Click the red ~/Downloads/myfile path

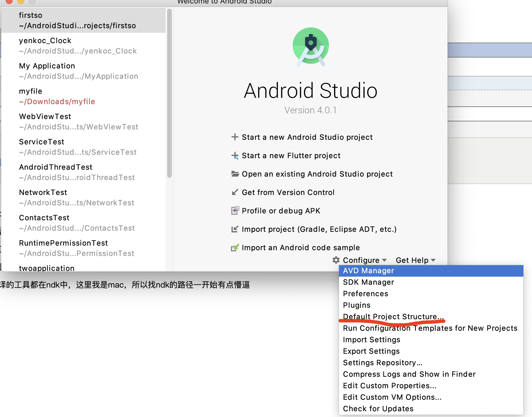click(57, 102)
